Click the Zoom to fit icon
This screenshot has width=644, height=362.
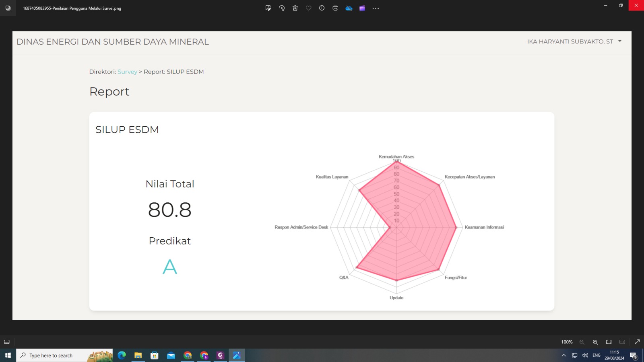pyautogui.click(x=609, y=342)
